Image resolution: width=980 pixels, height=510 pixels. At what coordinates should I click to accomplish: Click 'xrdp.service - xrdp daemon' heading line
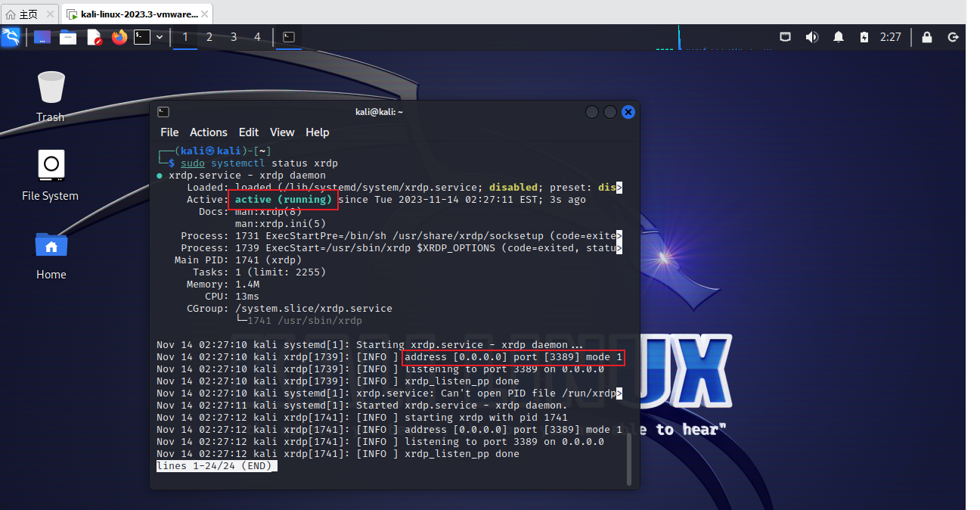tap(247, 176)
